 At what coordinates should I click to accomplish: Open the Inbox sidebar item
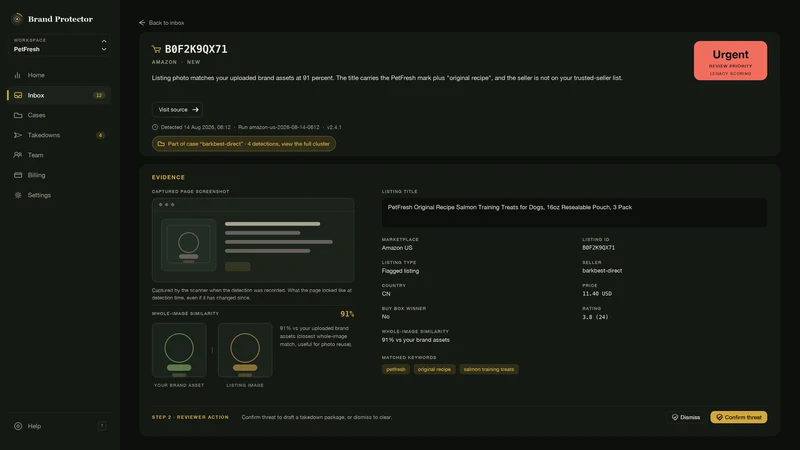(60, 95)
